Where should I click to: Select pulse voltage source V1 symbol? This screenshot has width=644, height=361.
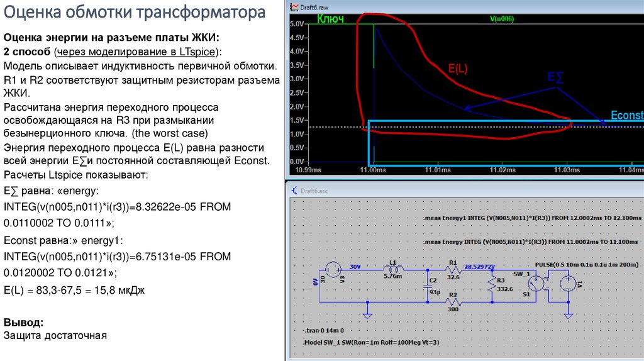pyautogui.click(x=569, y=284)
